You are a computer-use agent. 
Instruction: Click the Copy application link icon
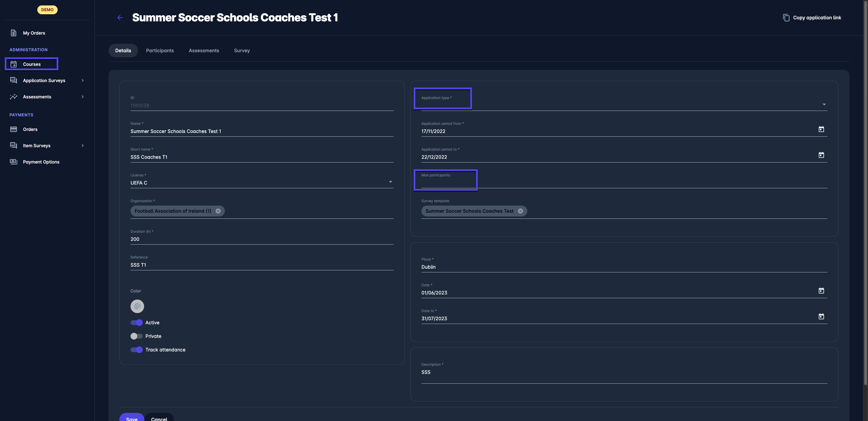[786, 18]
